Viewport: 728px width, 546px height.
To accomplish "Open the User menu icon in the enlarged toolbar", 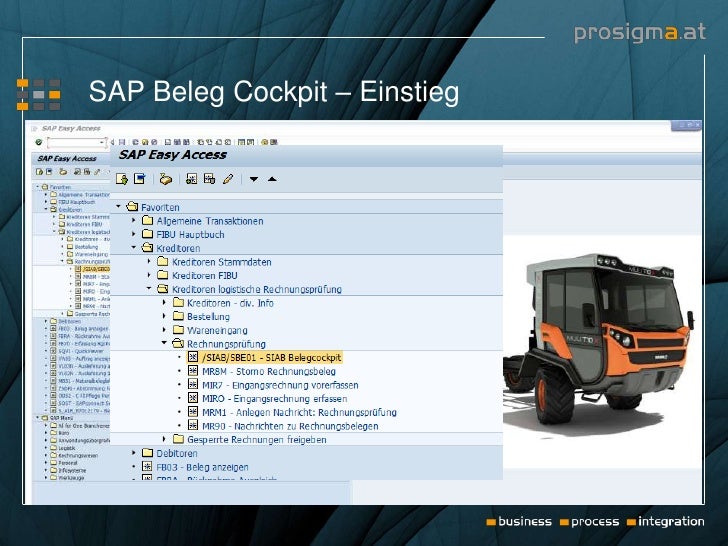I will pyautogui.click(x=122, y=179).
